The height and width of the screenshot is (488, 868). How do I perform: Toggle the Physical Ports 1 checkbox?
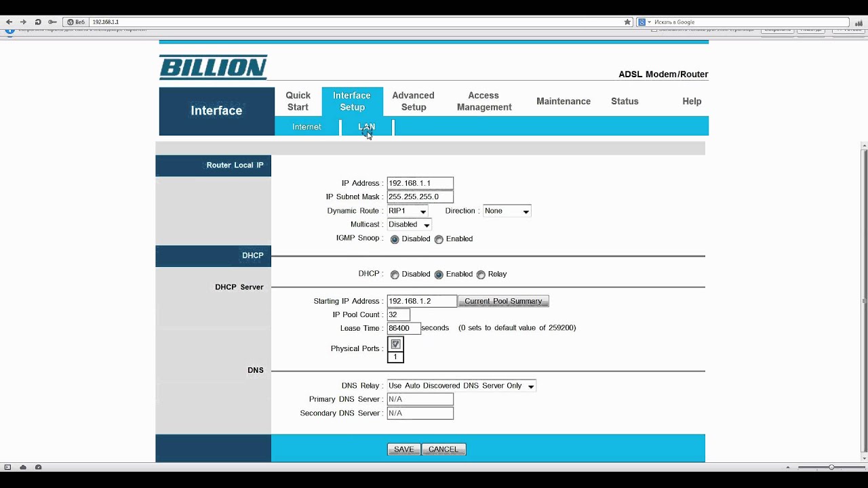[x=395, y=344]
